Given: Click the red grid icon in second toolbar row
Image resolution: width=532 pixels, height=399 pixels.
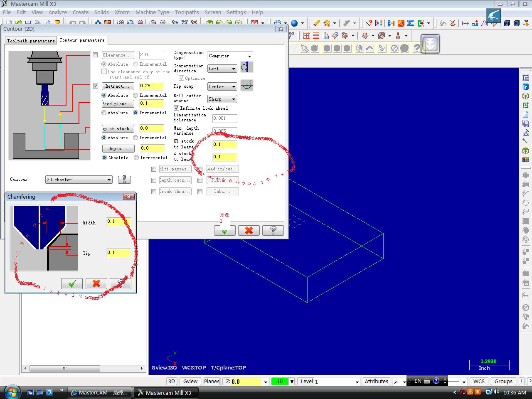Looking at the screenshot, I should click(x=306, y=36).
